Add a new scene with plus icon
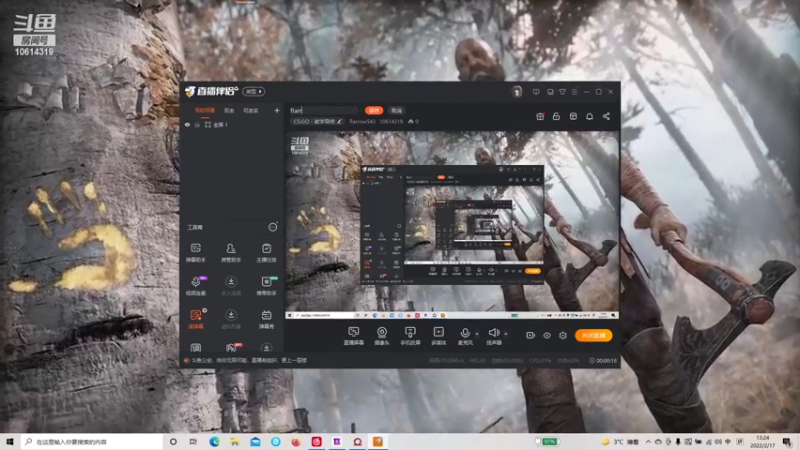The width and height of the screenshot is (800, 450). point(277,110)
